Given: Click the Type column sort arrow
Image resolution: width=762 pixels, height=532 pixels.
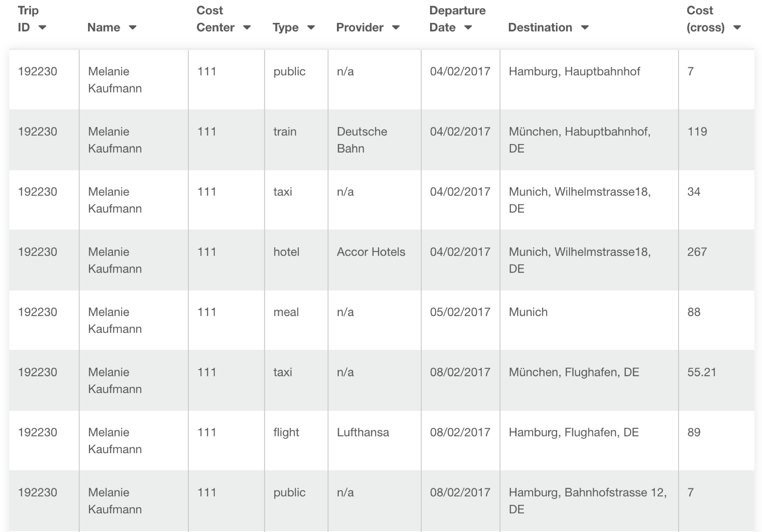Looking at the screenshot, I should click(311, 28).
